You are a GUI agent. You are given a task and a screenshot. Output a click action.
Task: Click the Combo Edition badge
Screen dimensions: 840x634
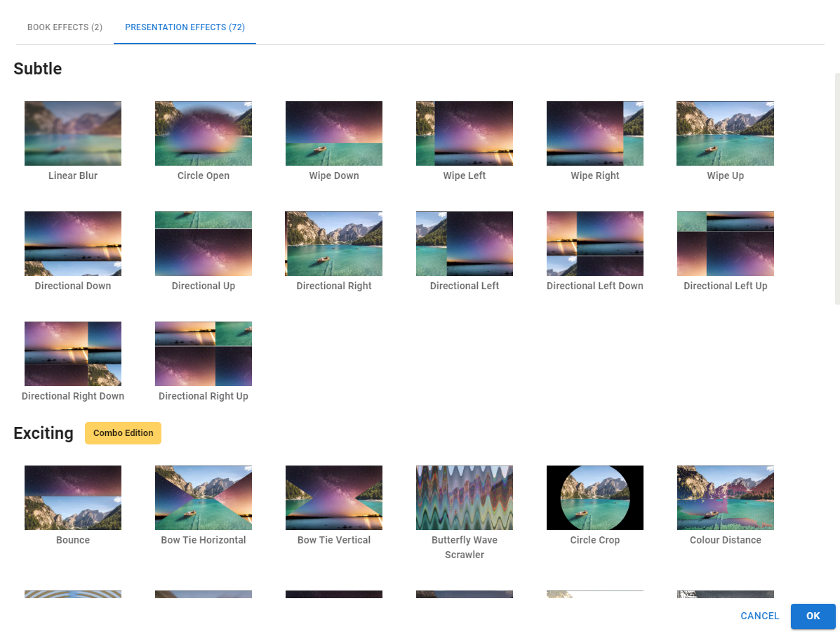pyautogui.click(x=123, y=433)
